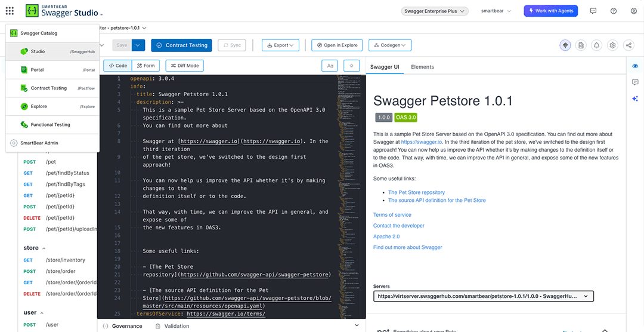Toggle Diff Mode
The image size is (644, 332).
pos(184,66)
